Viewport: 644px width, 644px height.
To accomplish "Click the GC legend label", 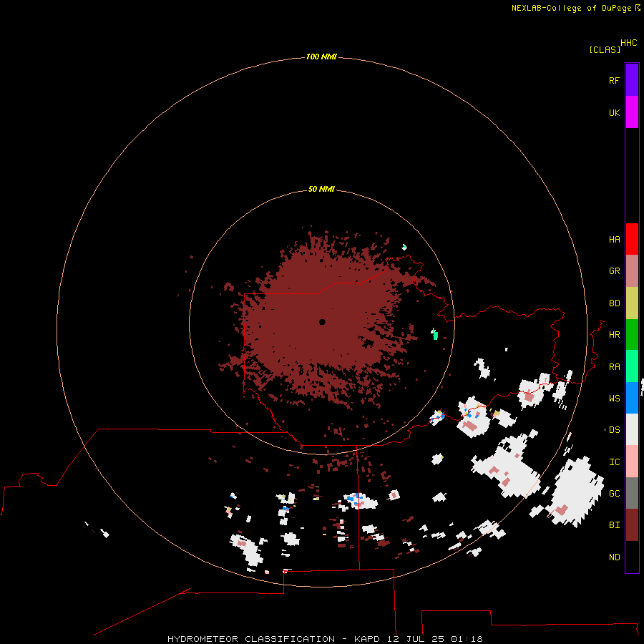I will point(615,494).
